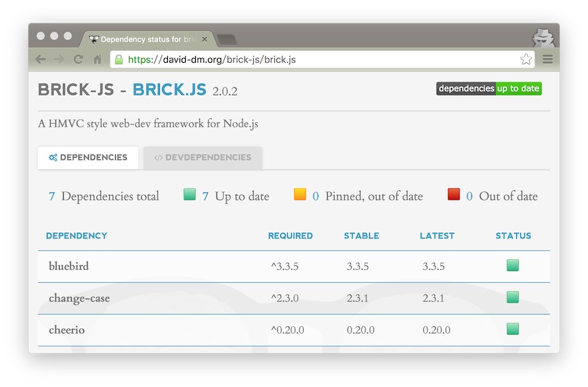This screenshot has width=588, height=387.
Task: Open the bluebird dependency link
Action: point(68,267)
